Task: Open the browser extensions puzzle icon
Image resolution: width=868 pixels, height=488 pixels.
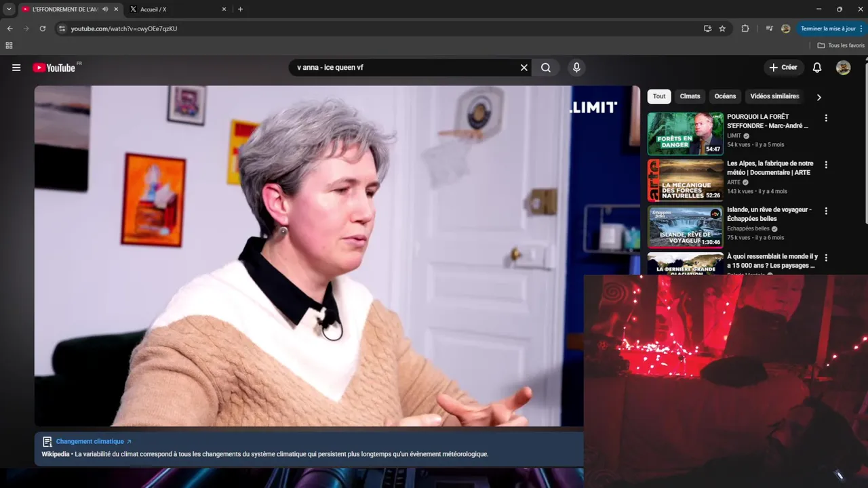Action: (x=745, y=28)
